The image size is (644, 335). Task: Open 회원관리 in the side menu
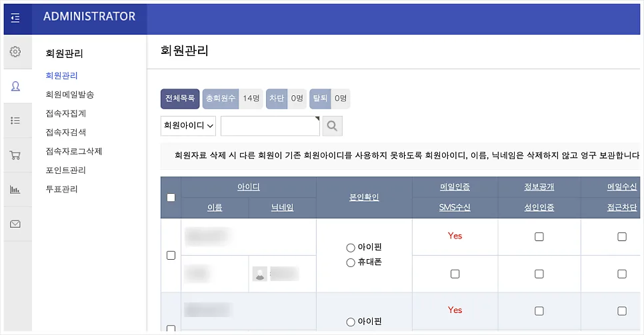[61, 75]
